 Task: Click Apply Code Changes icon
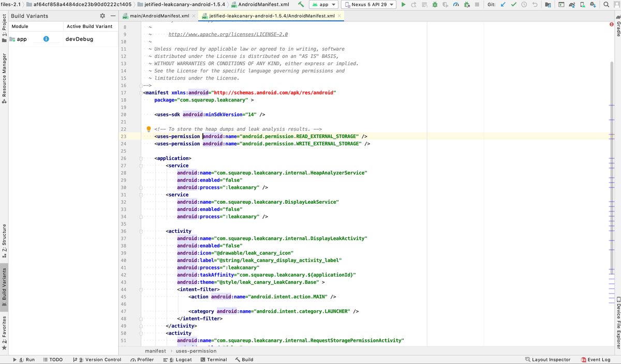424,5
